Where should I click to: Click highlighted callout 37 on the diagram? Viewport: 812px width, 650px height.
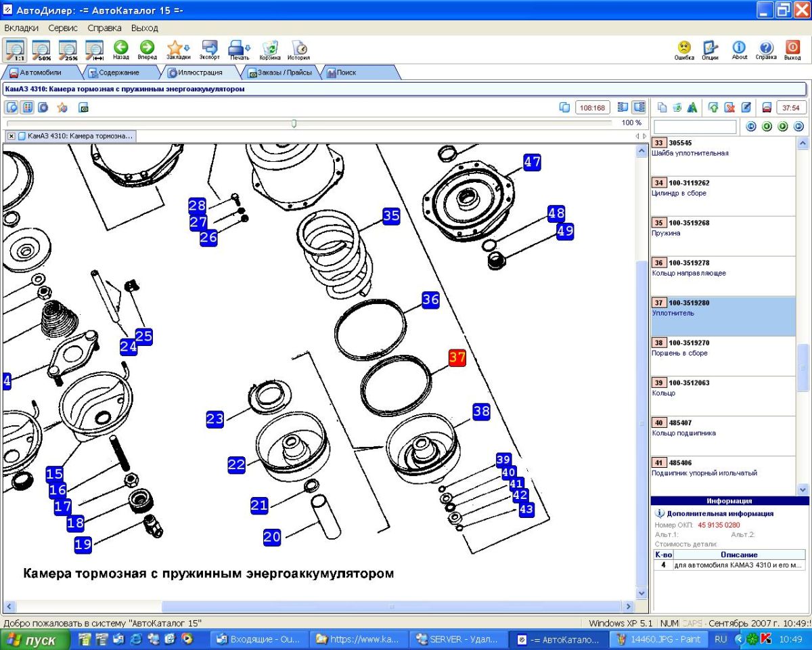pyautogui.click(x=457, y=358)
